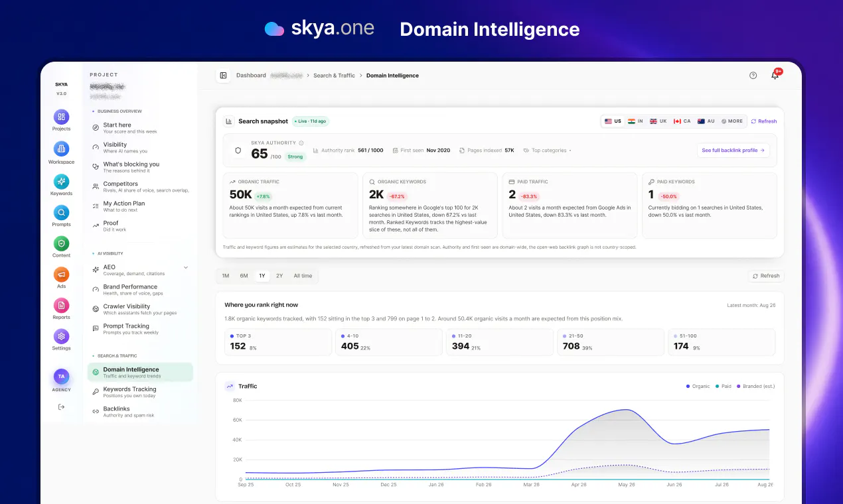Click the 4-10 rank tile
The width and height of the screenshot is (843, 504).
click(x=389, y=342)
